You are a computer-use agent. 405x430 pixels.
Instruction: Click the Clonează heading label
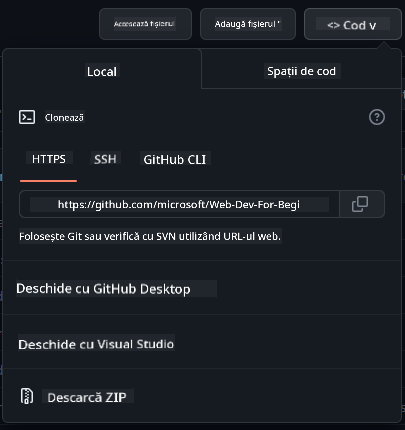(64, 118)
